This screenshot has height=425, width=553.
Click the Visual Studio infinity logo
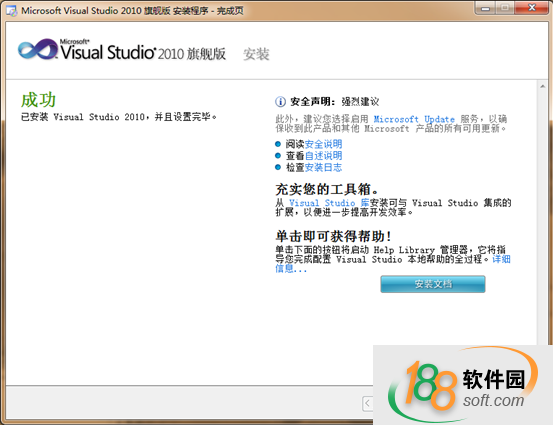38,49
